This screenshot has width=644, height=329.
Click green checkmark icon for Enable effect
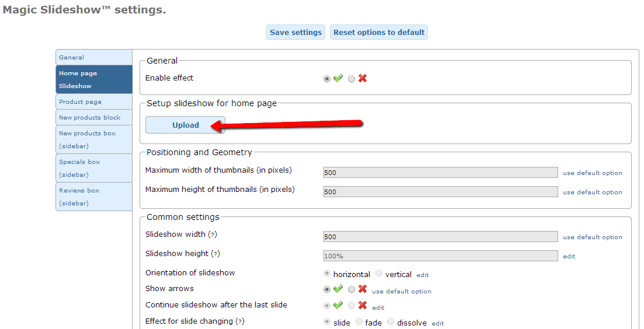pyautogui.click(x=337, y=78)
